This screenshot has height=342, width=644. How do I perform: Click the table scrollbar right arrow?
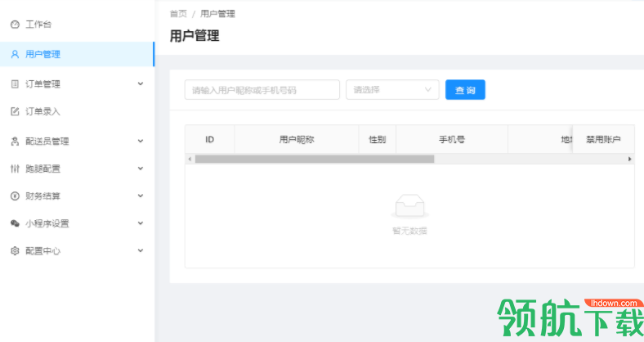[x=629, y=159]
